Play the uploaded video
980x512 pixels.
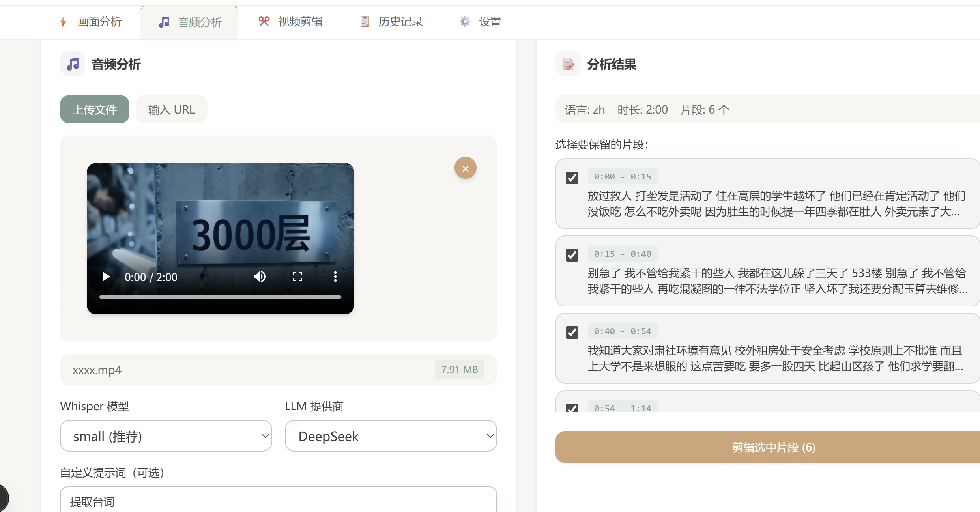point(106,277)
